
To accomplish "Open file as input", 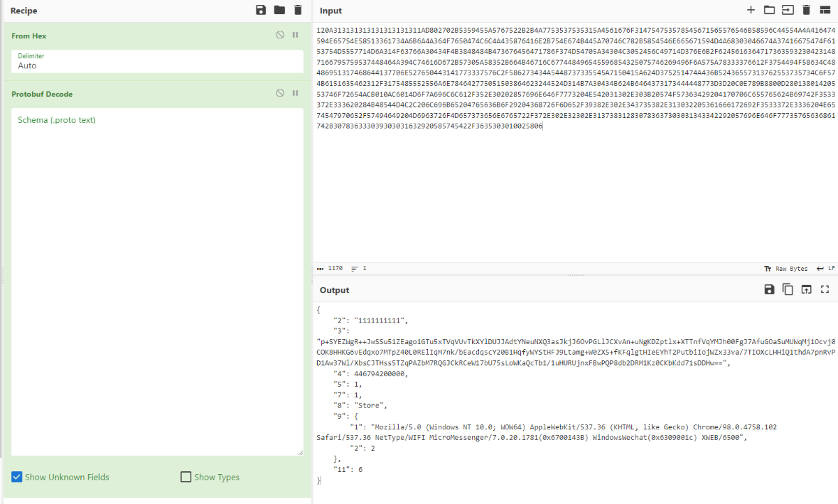I will click(x=788, y=10).
